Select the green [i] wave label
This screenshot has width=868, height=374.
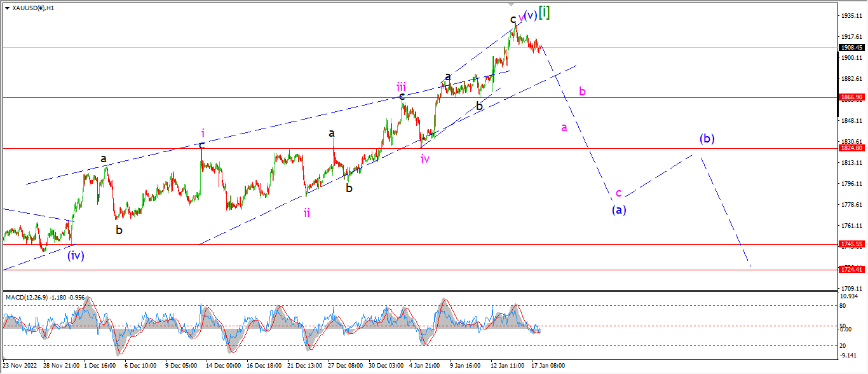(x=544, y=12)
